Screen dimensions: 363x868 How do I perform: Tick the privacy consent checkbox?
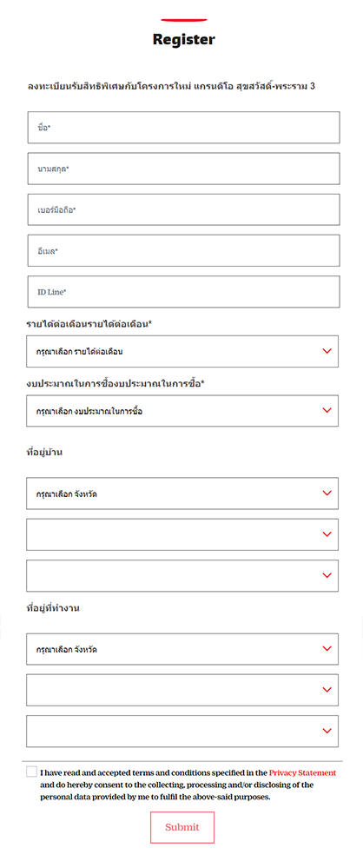(x=31, y=772)
